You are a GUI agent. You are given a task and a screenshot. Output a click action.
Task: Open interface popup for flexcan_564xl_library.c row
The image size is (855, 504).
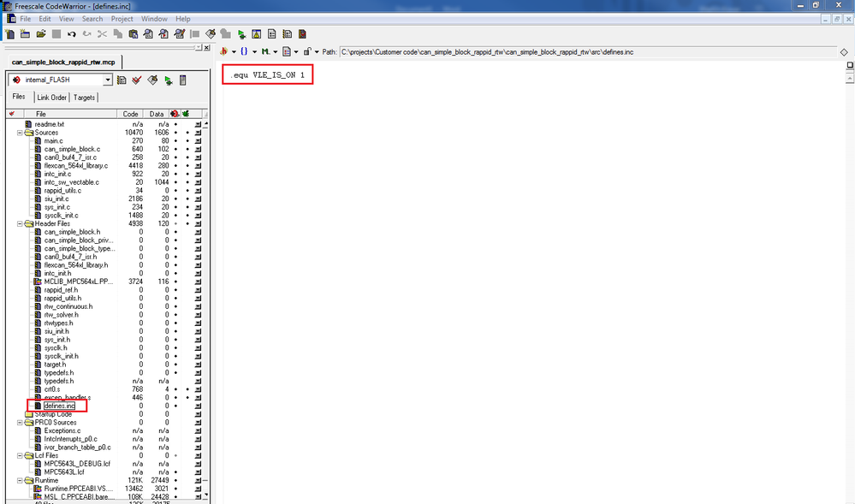pos(198,166)
